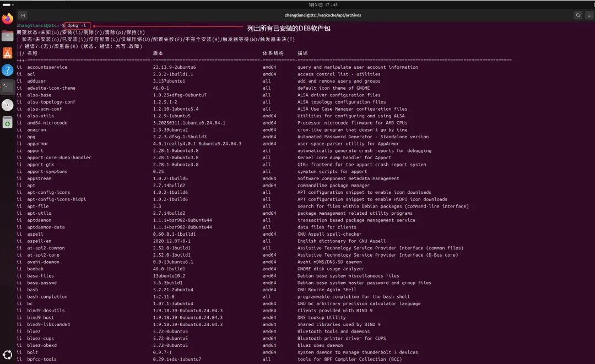The image size is (595, 364).
Task: Select the apport-gtk package name
Action: pyautogui.click(x=41, y=165)
